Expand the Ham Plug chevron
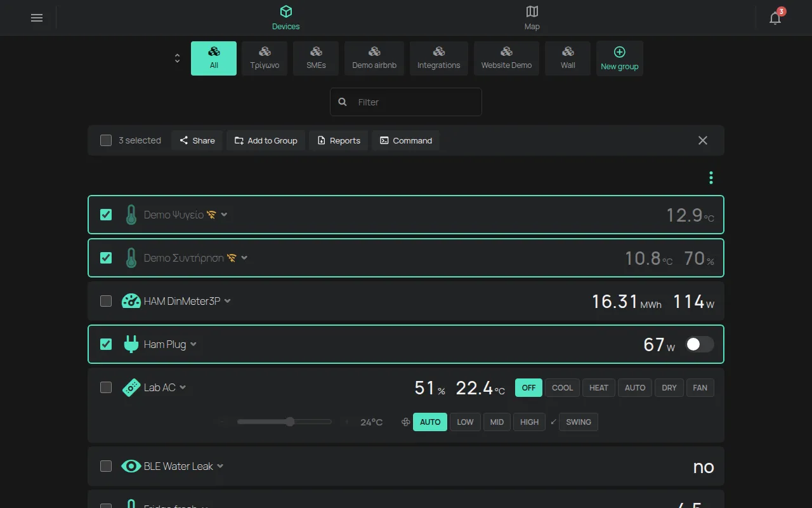812x508 pixels. click(x=193, y=344)
